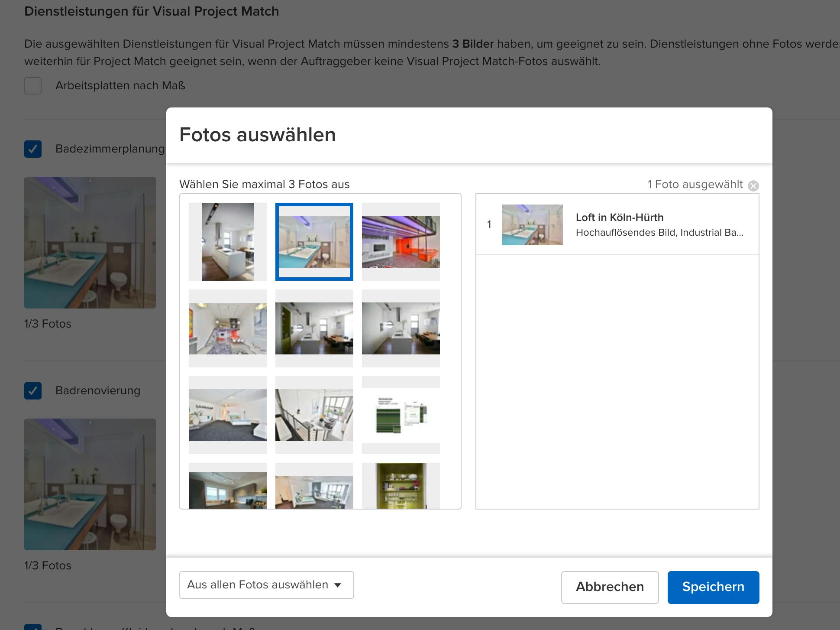Deselect the highlighted turquoise bathroom photo
The image size is (840, 630).
314,242
